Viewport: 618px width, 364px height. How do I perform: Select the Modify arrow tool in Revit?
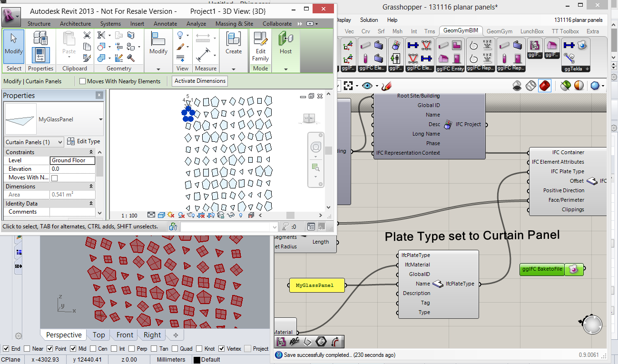14,47
